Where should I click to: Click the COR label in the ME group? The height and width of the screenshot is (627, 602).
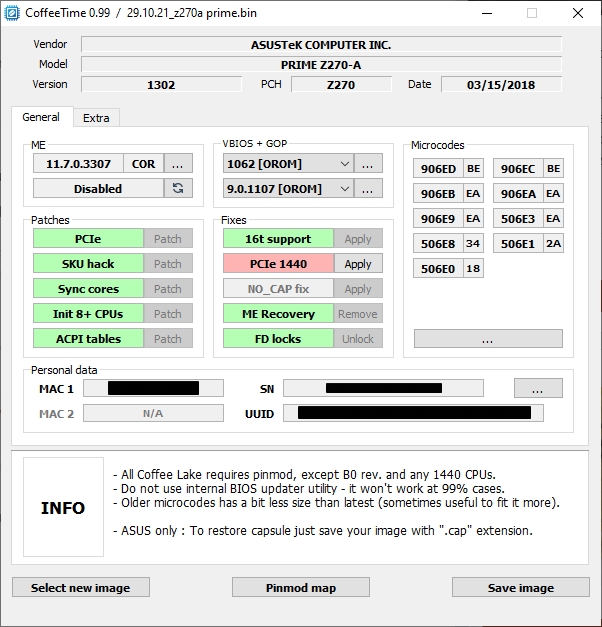tap(143, 164)
